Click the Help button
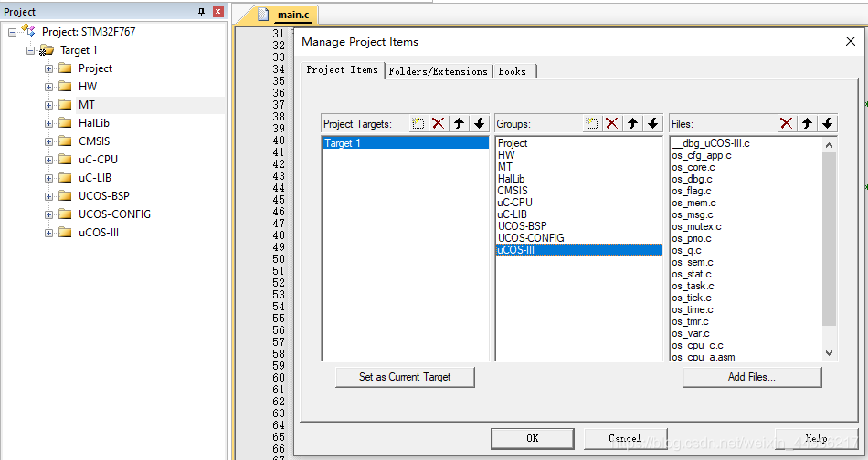Viewport: 868px width, 460px height. [x=816, y=438]
